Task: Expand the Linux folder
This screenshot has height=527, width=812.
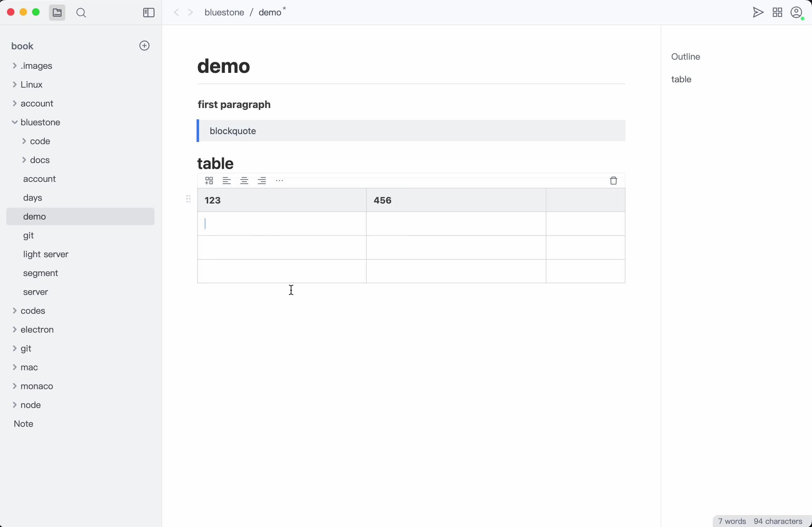Action: click(15, 85)
